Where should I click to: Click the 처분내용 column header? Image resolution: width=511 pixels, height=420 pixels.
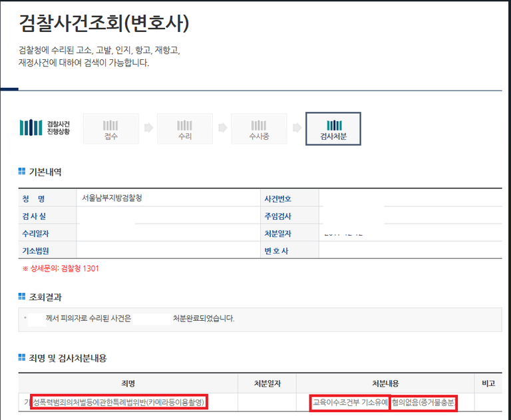tap(385, 383)
